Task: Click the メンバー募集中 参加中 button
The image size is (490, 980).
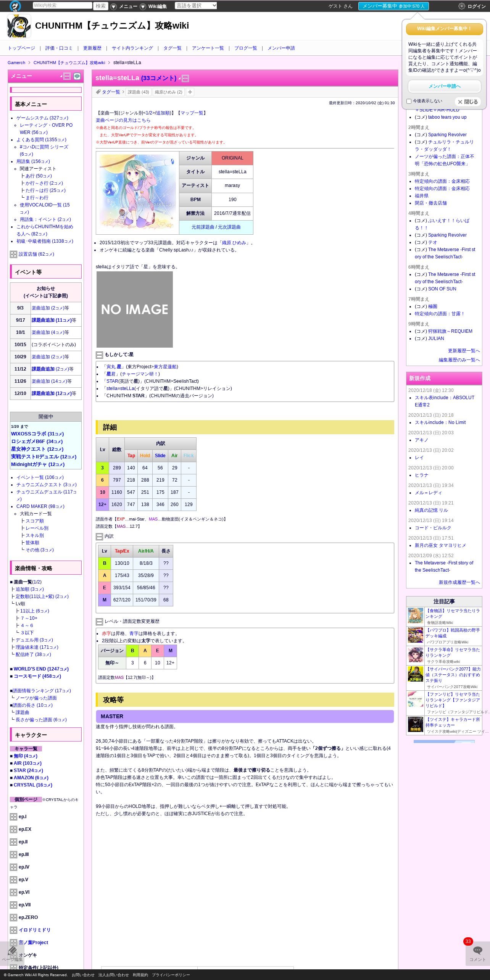Action: pos(393,6)
